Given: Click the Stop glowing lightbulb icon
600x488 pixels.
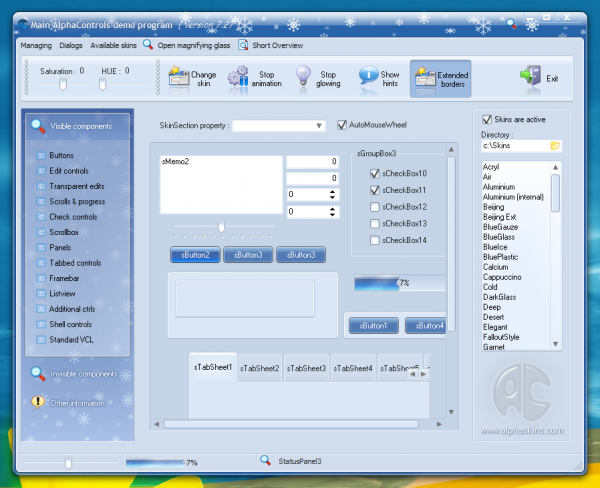Looking at the screenshot, I should (303, 76).
